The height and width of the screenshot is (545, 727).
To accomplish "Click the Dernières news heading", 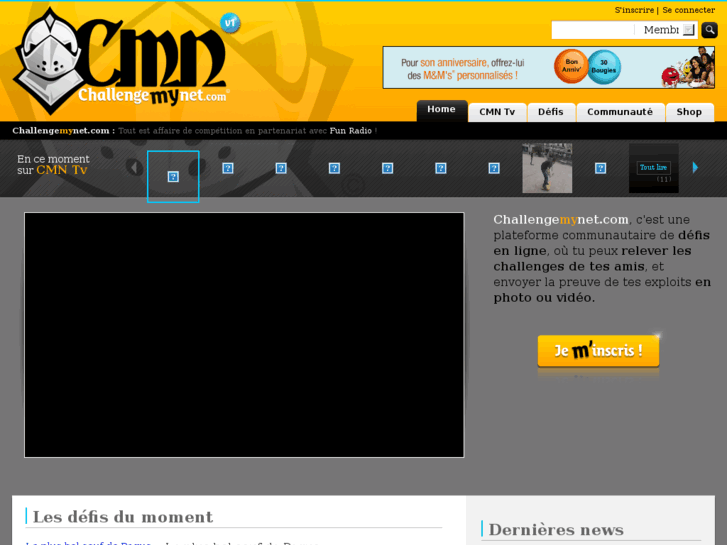I will pyautogui.click(x=556, y=530).
